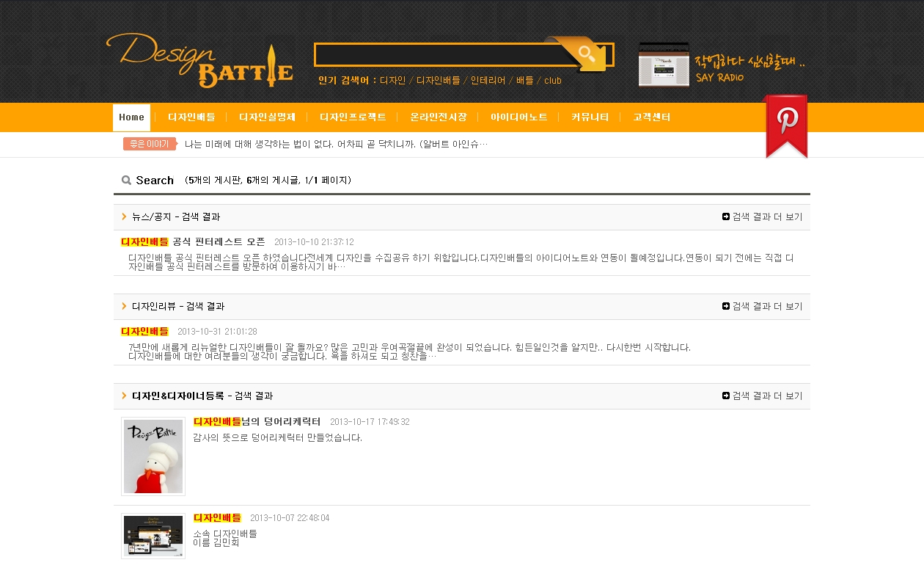This screenshot has height=568, width=924.
Task: Open post 디자인배틀 공식 핀터레스트 오픈
Action: [x=193, y=241]
